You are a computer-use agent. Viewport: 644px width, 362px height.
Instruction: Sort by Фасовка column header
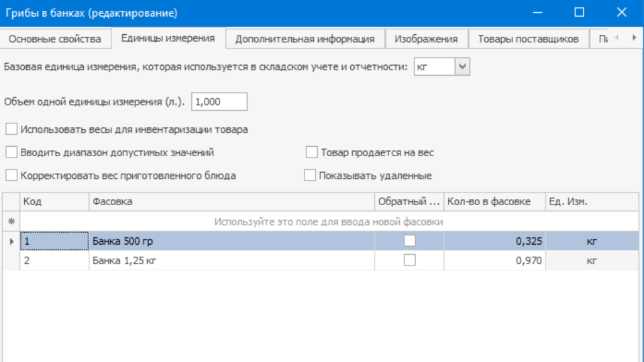coord(231,202)
